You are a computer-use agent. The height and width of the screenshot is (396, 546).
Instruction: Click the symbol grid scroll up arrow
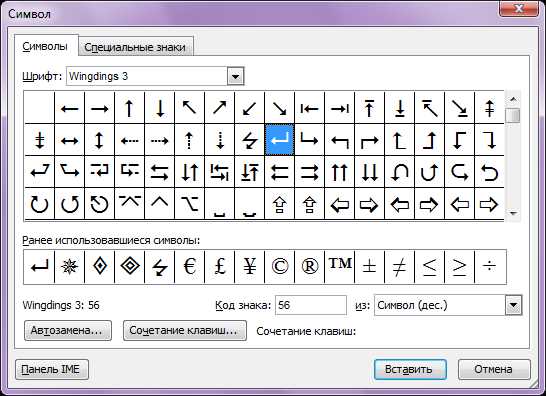point(513,100)
